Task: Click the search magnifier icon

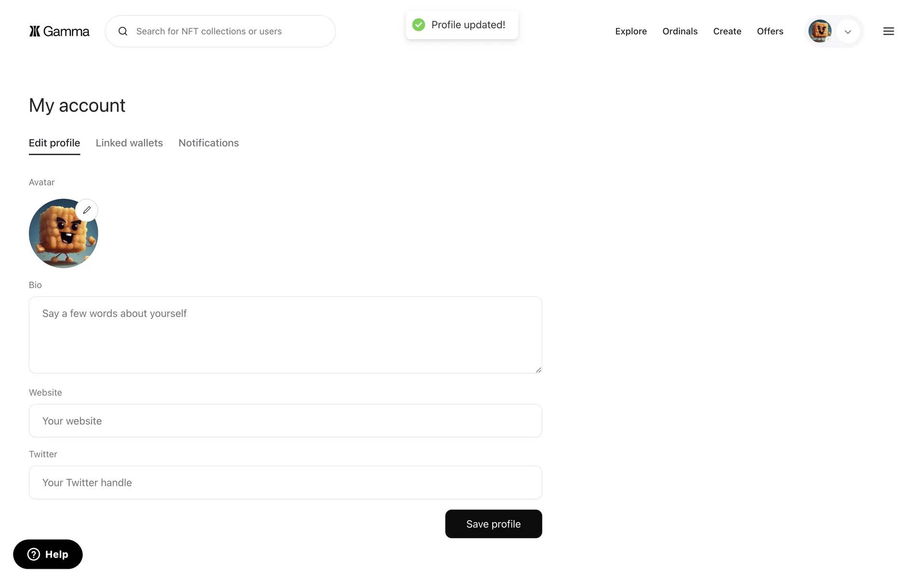Action: [123, 31]
